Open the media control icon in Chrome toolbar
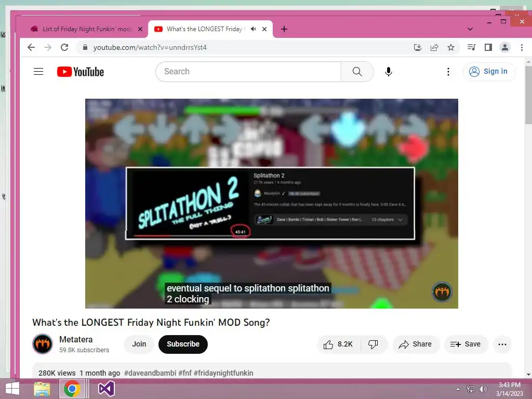The width and height of the screenshot is (532, 399). (471, 47)
